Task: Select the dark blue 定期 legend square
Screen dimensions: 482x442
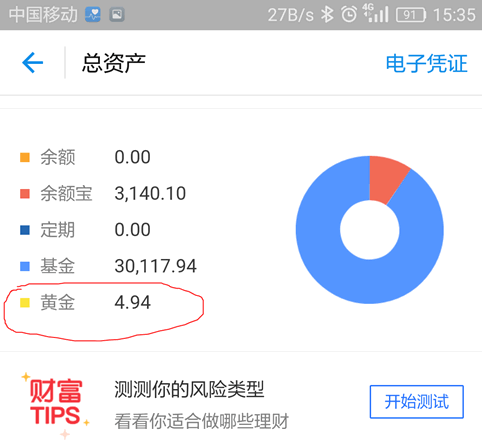Action: click(x=25, y=230)
